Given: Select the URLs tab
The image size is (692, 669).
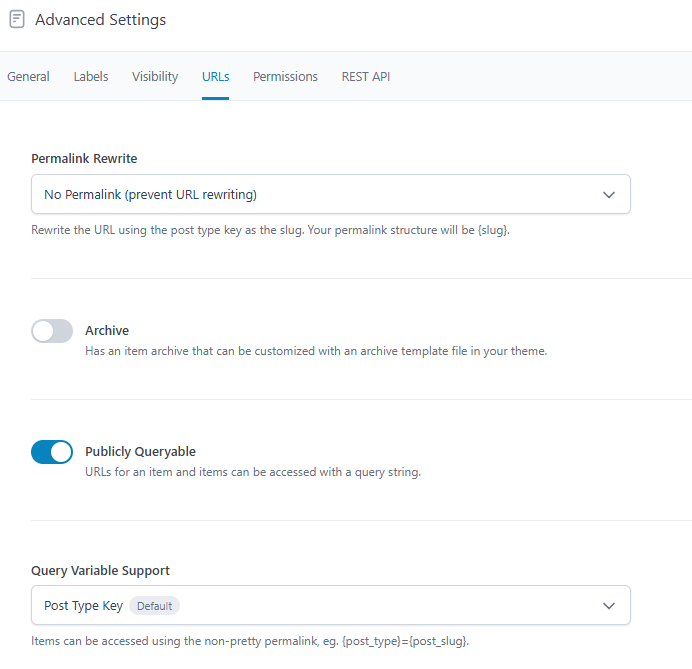Looking at the screenshot, I should [x=215, y=76].
